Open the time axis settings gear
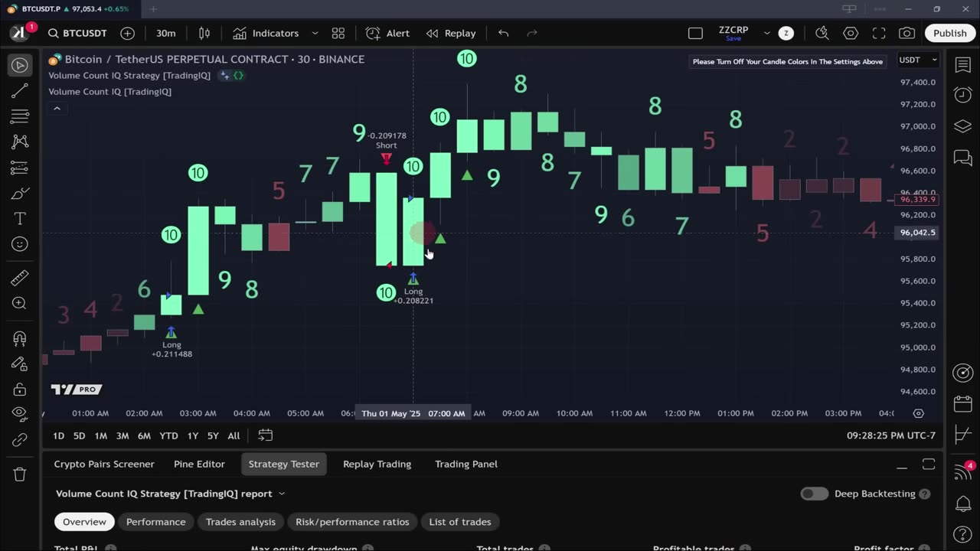This screenshot has height=551, width=980. pyautogui.click(x=918, y=413)
